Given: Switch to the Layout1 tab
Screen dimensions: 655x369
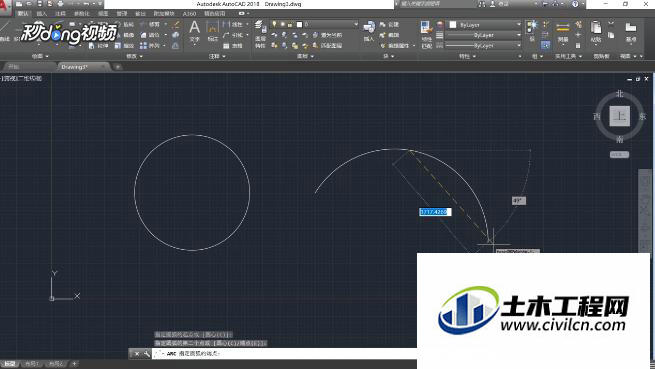Looking at the screenshot, I should pyautogui.click(x=32, y=364).
